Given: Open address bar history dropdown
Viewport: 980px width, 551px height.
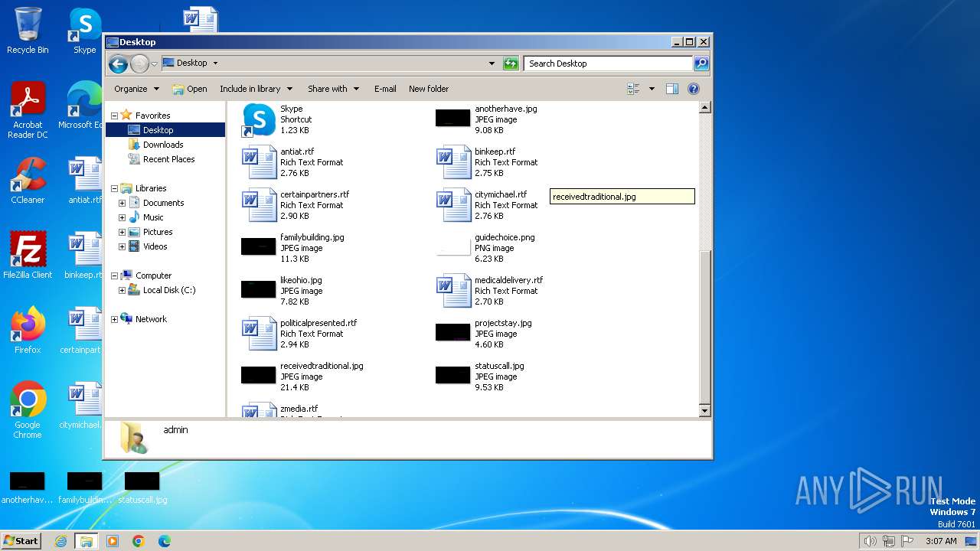Looking at the screenshot, I should [x=492, y=64].
